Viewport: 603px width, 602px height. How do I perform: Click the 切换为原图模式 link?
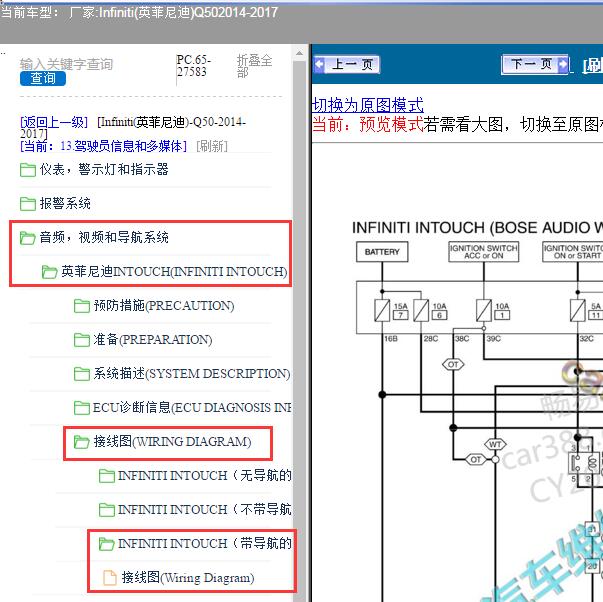pyautogui.click(x=368, y=105)
